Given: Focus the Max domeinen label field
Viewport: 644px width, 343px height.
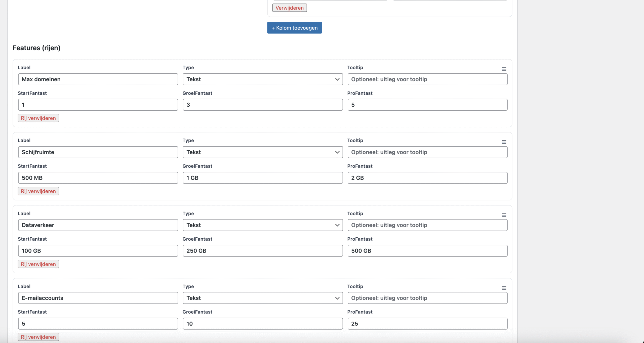Looking at the screenshot, I should point(98,79).
